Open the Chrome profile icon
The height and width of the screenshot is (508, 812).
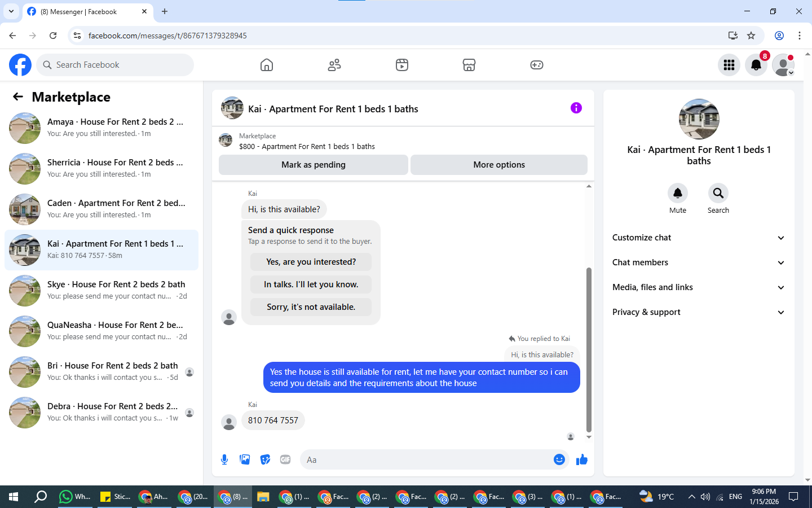(x=779, y=36)
